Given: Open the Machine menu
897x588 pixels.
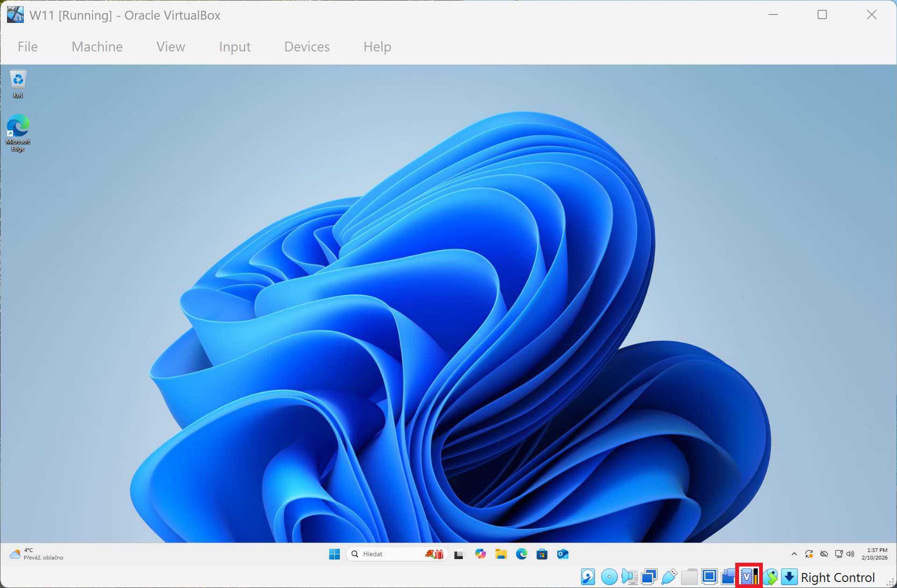Looking at the screenshot, I should [97, 47].
